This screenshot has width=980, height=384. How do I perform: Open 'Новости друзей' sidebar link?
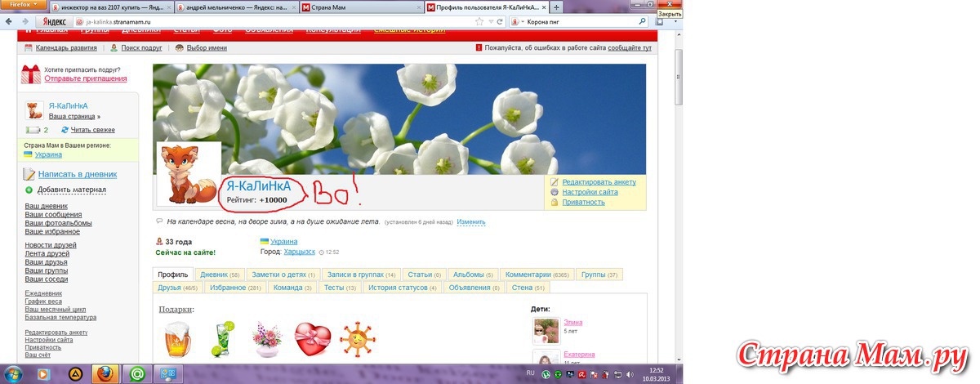(51, 245)
